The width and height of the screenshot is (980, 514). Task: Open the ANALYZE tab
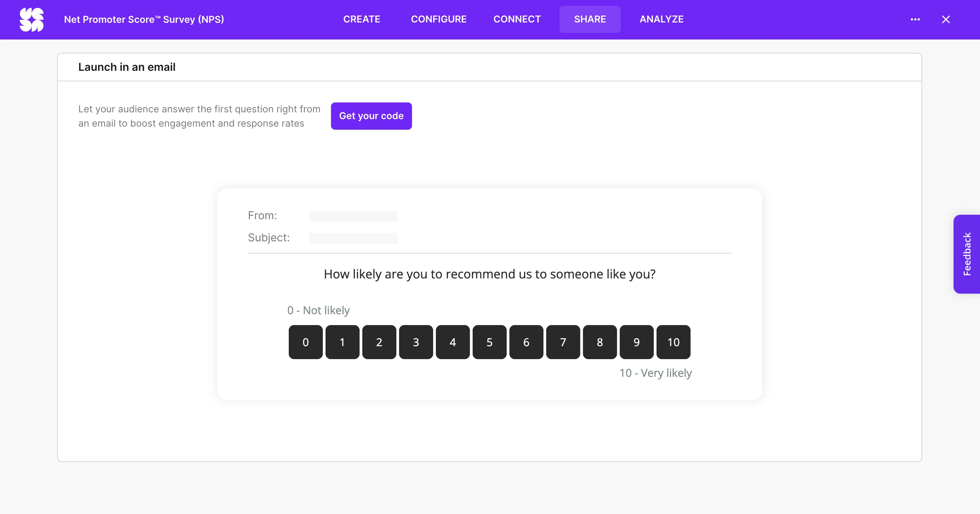[x=661, y=19]
